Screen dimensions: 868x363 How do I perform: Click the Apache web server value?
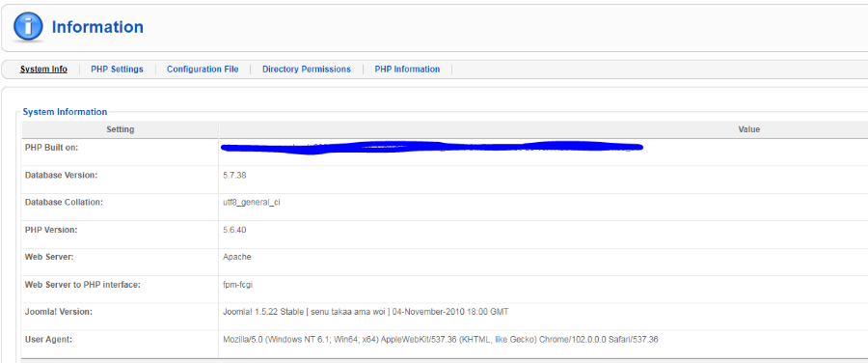coord(237,257)
